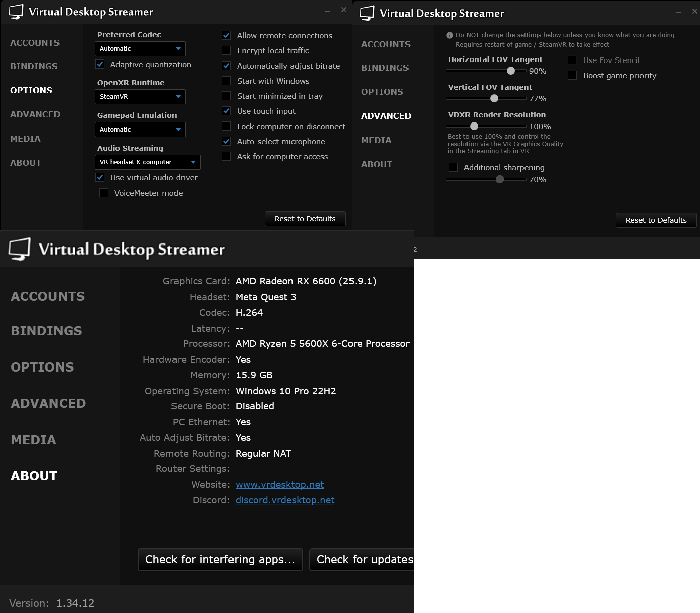
Task: Click Check for interfering apps button
Action: pyautogui.click(x=220, y=560)
